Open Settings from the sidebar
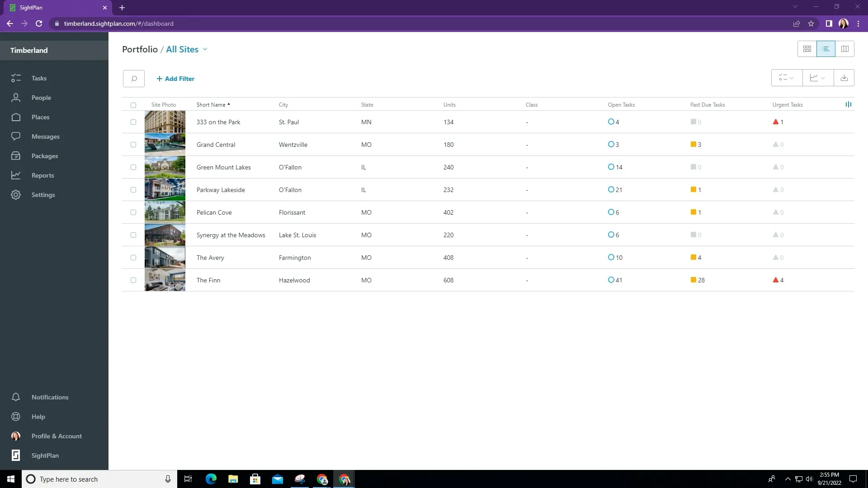Screen dimensions: 868x488 coord(43,195)
